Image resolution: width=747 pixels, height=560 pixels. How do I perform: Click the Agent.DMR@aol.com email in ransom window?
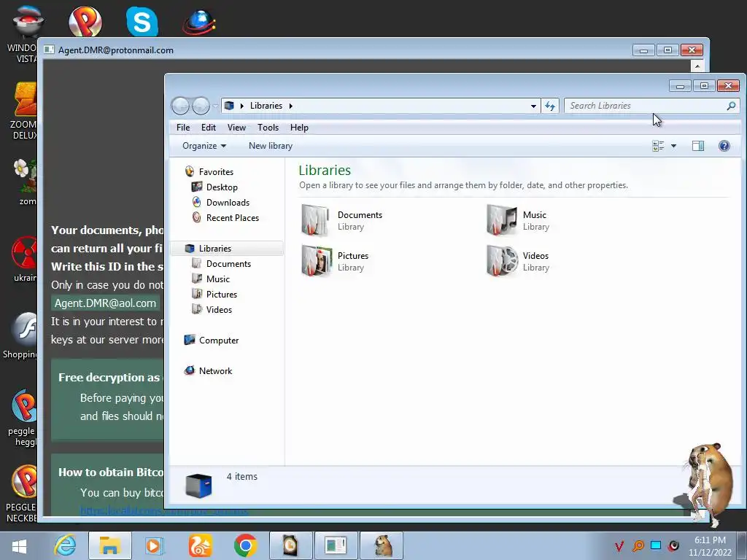coord(105,303)
